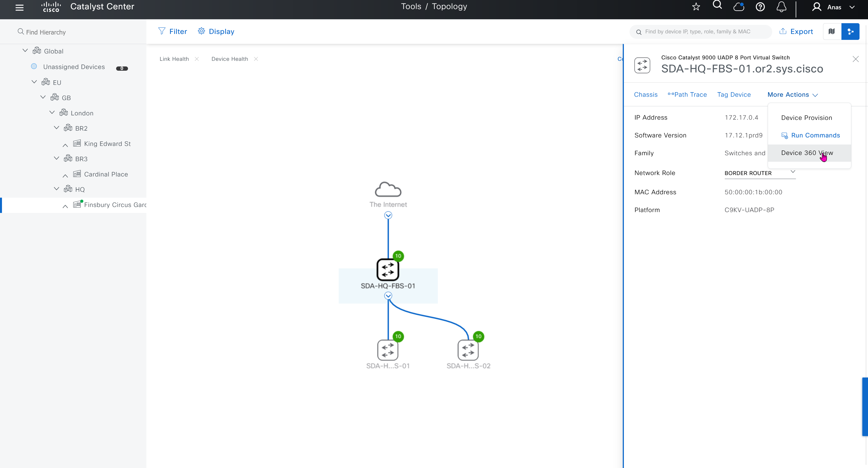This screenshot has height=468, width=868.
Task: Click The Internet cloud node
Action: [x=388, y=190]
